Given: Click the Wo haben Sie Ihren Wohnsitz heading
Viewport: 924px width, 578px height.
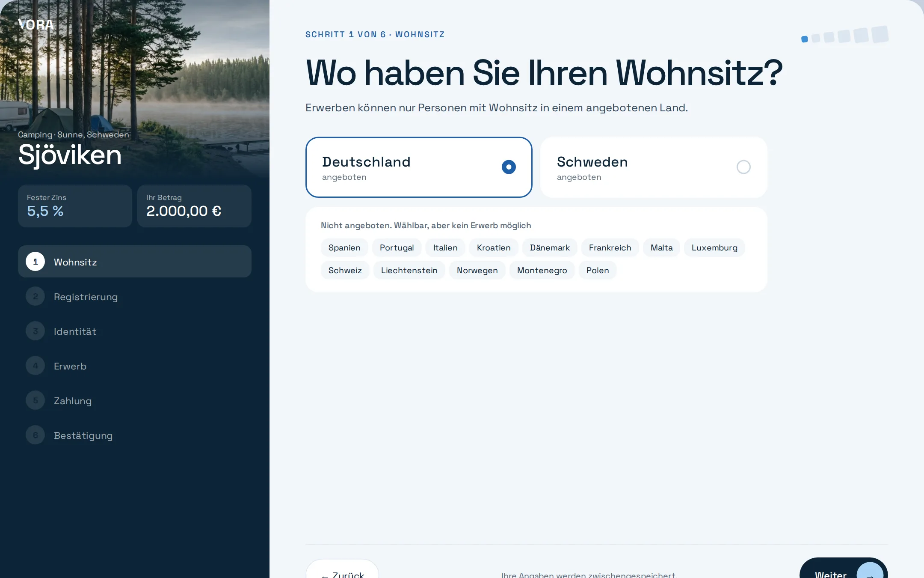Looking at the screenshot, I should tap(545, 73).
